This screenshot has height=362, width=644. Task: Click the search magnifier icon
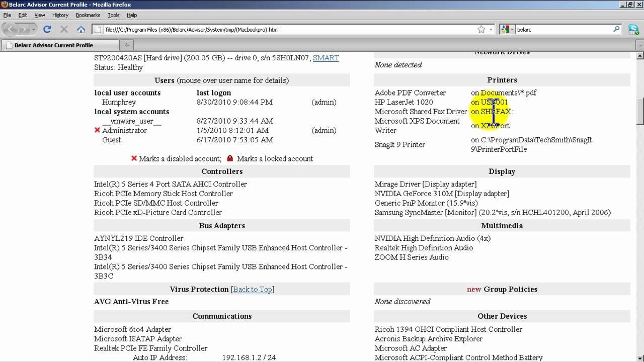coord(616,29)
